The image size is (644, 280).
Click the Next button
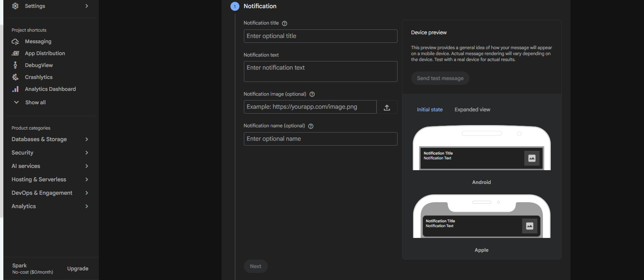coord(255,266)
